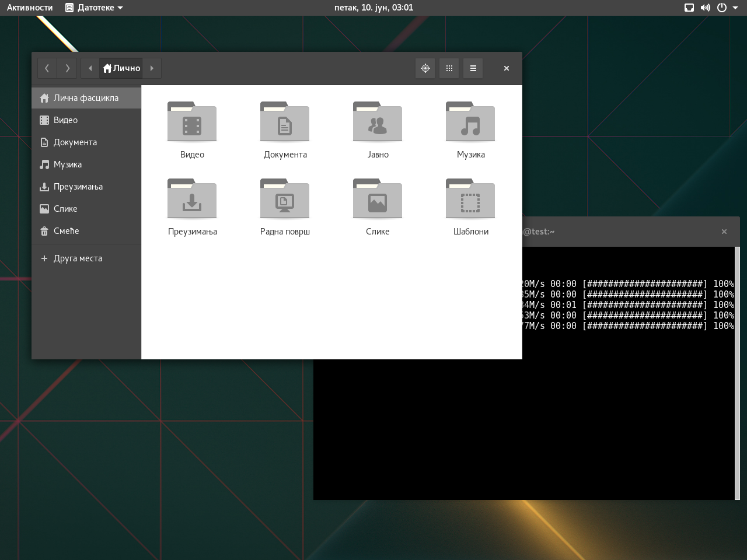The width and height of the screenshot is (747, 560).
Task: Open the Шаблони folder icon
Action: click(470, 199)
